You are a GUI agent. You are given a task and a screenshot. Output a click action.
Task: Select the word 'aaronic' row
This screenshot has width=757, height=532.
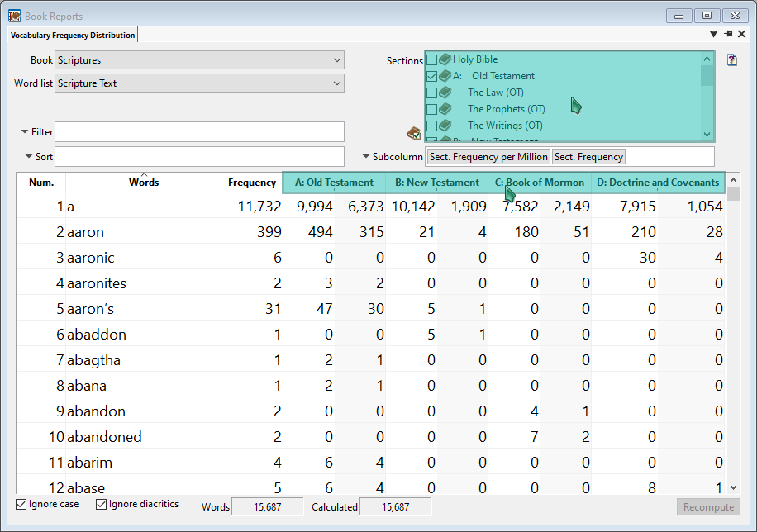click(x=371, y=258)
